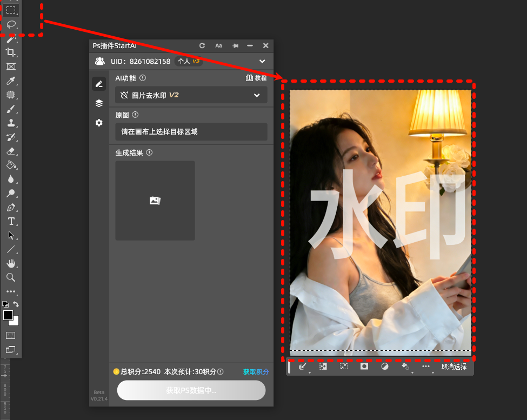
Task: Pin the StartAI plugin panel
Action: (235, 46)
